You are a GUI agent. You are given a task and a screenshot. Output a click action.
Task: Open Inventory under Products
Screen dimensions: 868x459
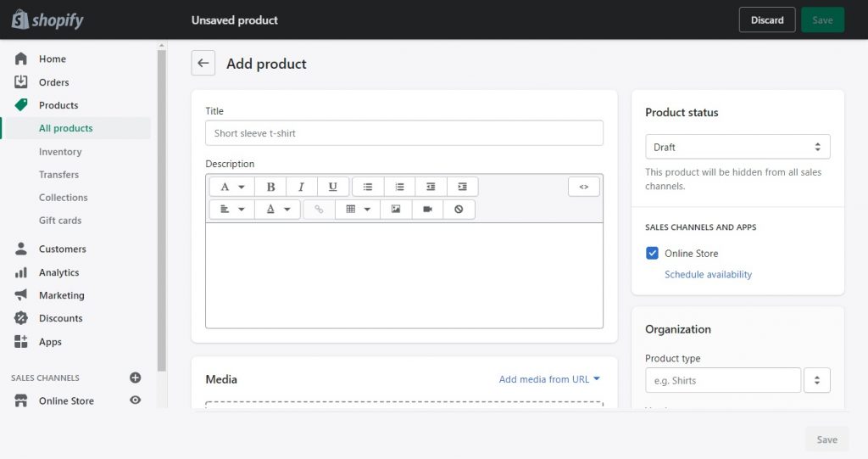60,152
